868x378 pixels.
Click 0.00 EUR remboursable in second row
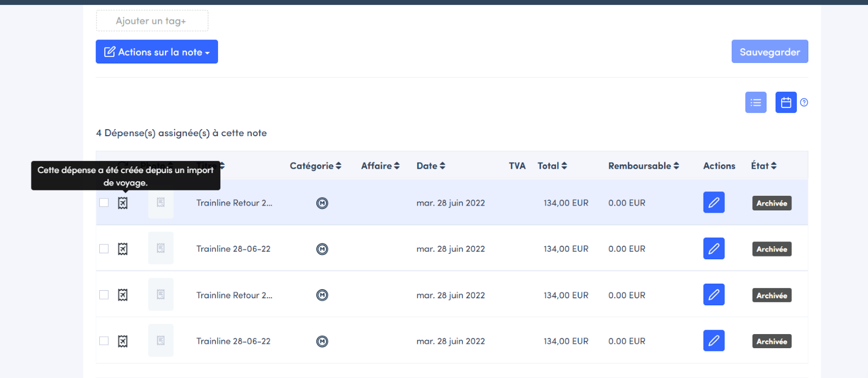click(x=627, y=249)
